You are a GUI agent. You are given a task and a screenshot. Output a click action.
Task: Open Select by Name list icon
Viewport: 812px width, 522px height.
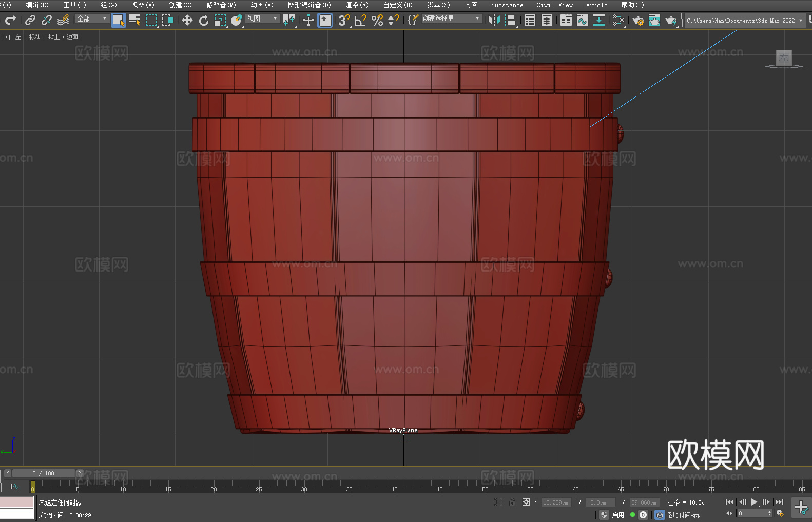point(135,20)
